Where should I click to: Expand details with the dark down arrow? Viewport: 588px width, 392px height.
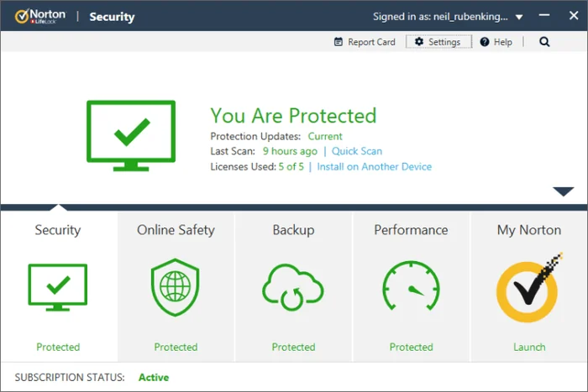click(x=563, y=191)
